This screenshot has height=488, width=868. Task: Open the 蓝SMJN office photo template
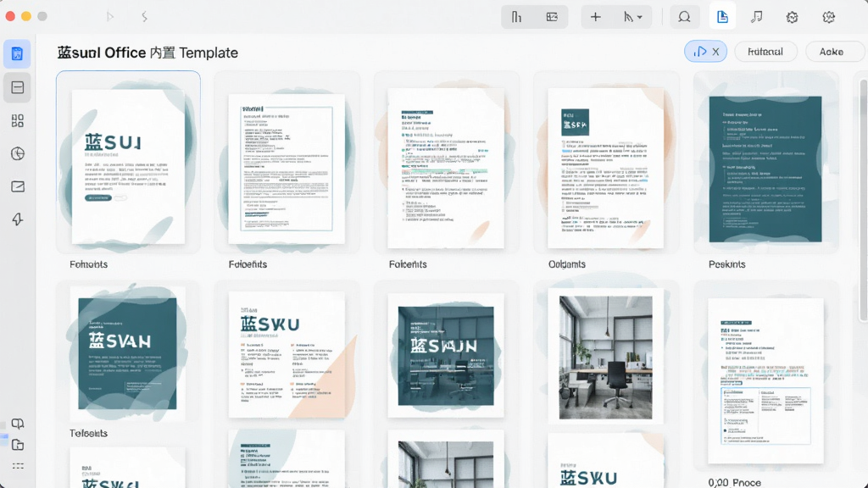446,355
